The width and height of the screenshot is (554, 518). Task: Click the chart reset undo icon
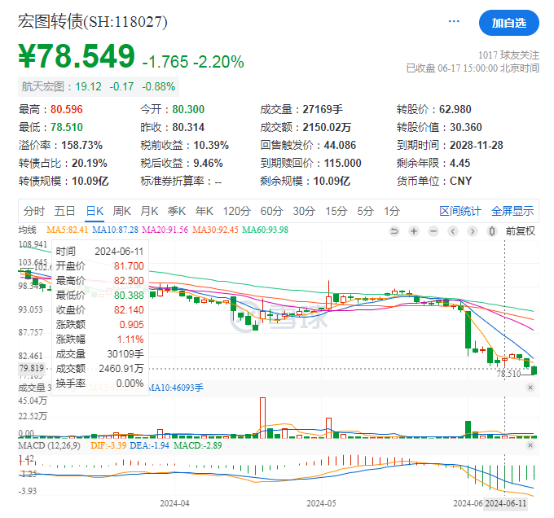pyautogui.click(x=394, y=231)
